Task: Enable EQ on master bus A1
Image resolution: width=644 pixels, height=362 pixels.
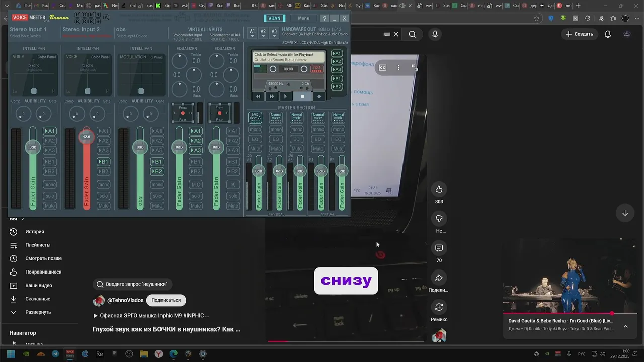Action: point(255,139)
